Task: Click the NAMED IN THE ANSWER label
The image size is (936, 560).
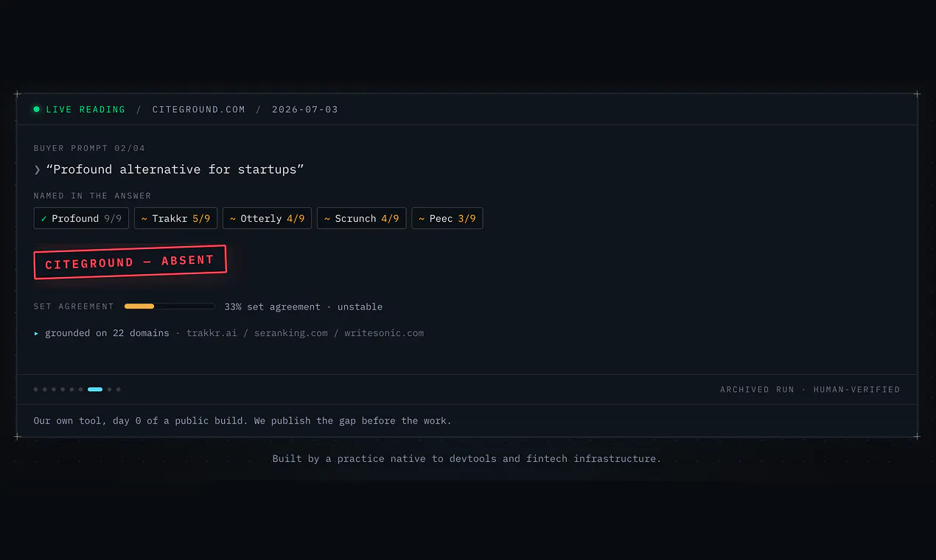Action: coord(92,196)
